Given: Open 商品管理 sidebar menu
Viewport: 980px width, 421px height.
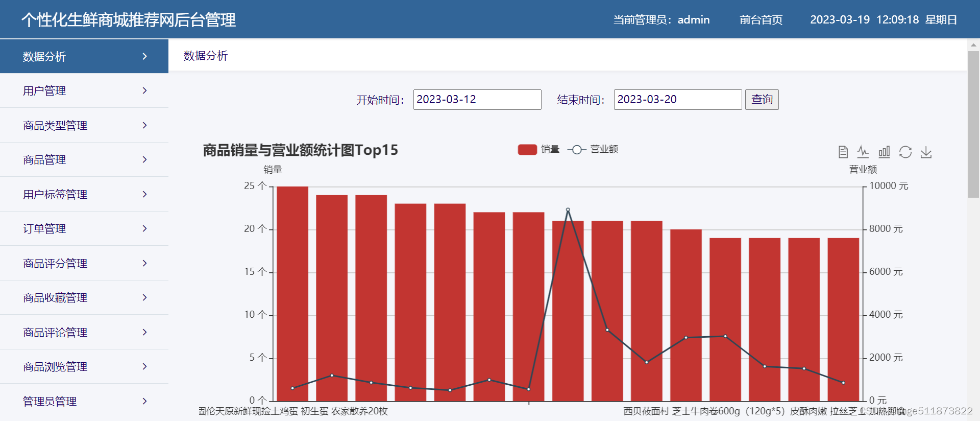Looking at the screenshot, I should 84,159.
